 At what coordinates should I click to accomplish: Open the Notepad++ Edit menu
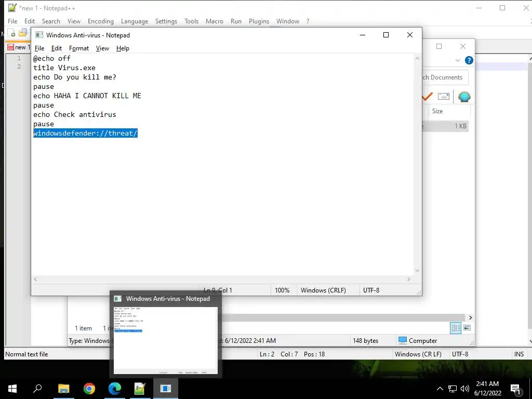pos(30,21)
